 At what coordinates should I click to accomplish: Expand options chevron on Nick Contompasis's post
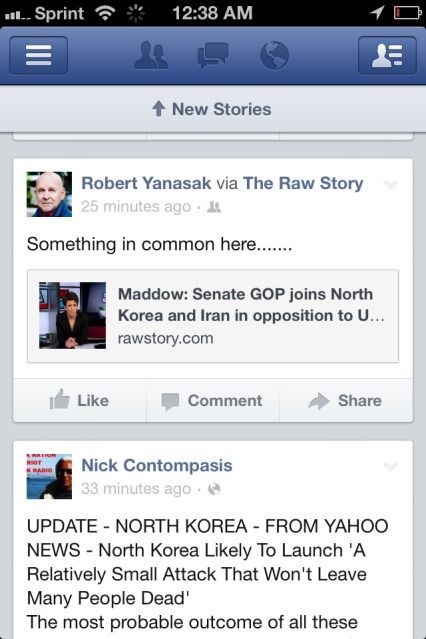click(x=391, y=466)
